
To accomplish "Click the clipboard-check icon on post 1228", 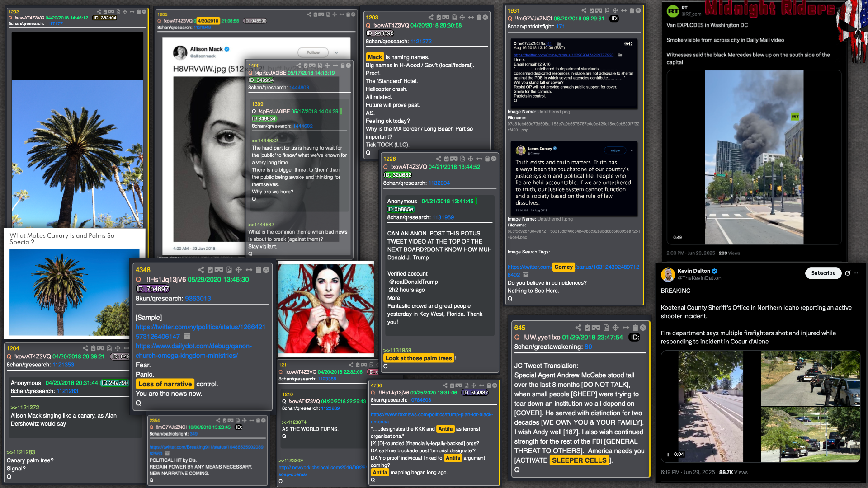I will point(446,159).
